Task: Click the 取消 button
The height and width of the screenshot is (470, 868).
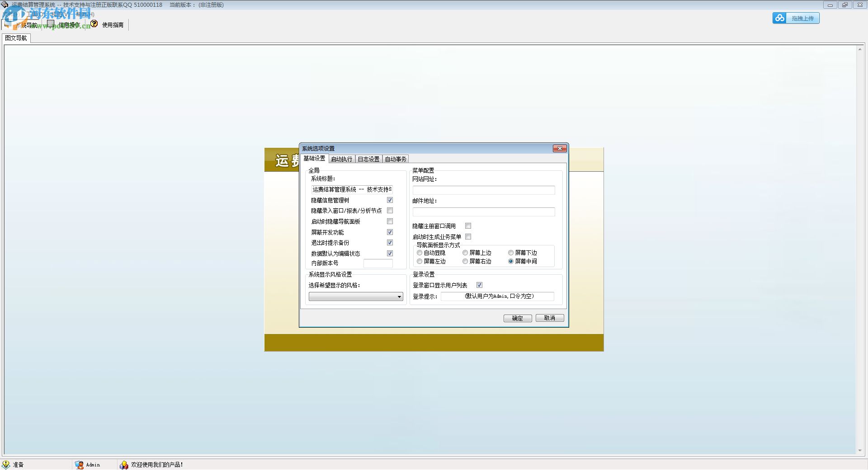Action: pyautogui.click(x=550, y=318)
